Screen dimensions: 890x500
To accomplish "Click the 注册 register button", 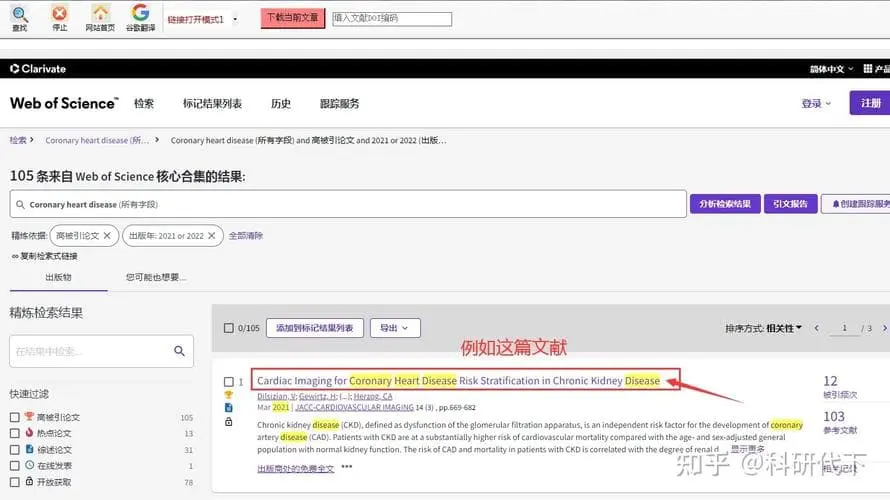I will point(870,103).
